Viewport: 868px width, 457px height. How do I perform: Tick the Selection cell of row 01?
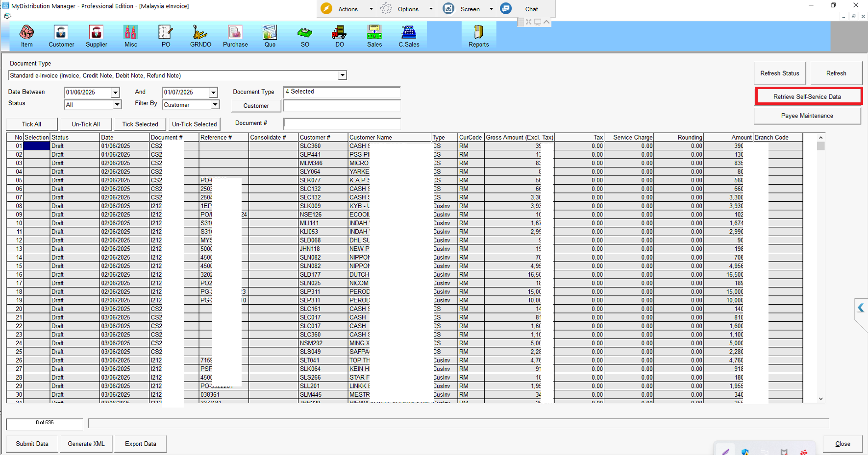tap(37, 146)
